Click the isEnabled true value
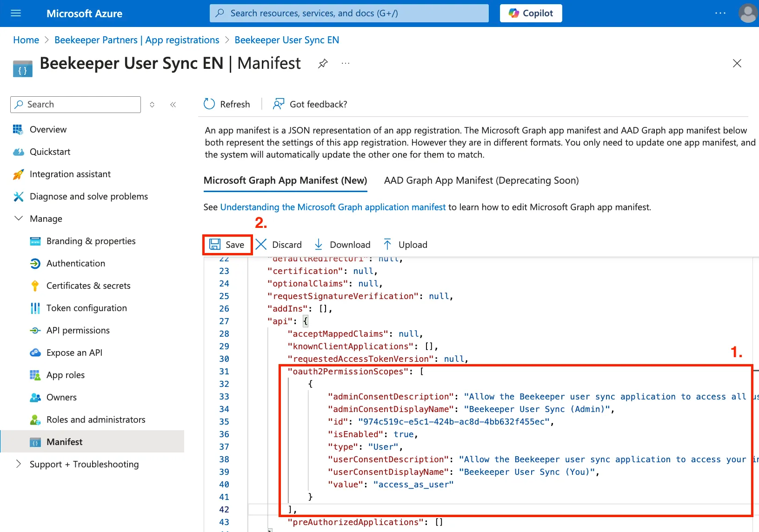This screenshot has width=759, height=532. coord(404,434)
